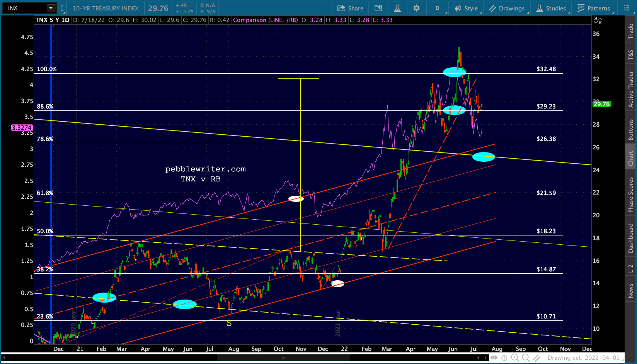Click the flask Edit Studies icon
This screenshot has height=364, width=637.
[397, 8]
